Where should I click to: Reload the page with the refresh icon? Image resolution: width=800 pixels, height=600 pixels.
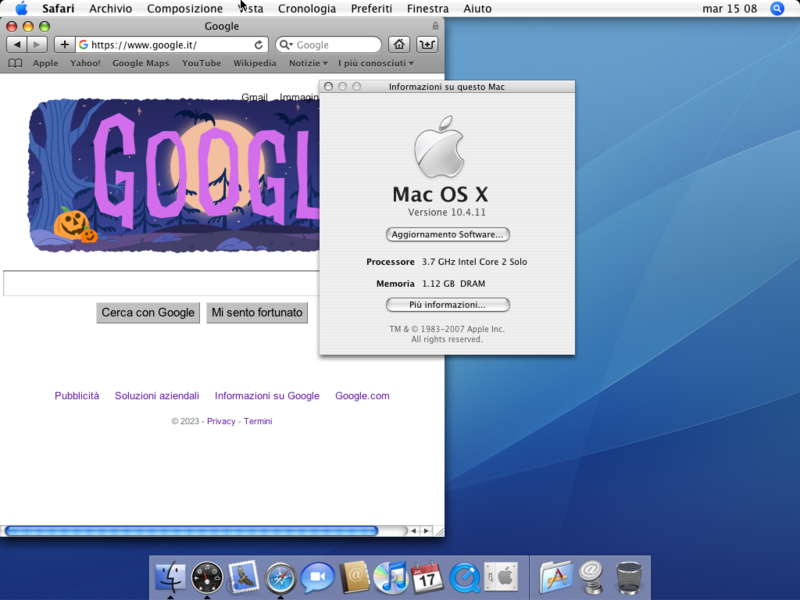pyautogui.click(x=259, y=45)
